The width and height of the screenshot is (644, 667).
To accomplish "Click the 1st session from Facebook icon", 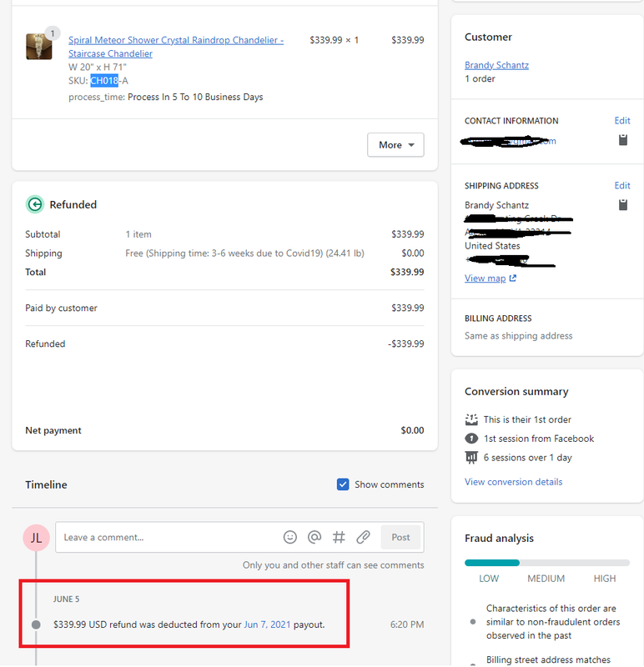I will click(471, 439).
